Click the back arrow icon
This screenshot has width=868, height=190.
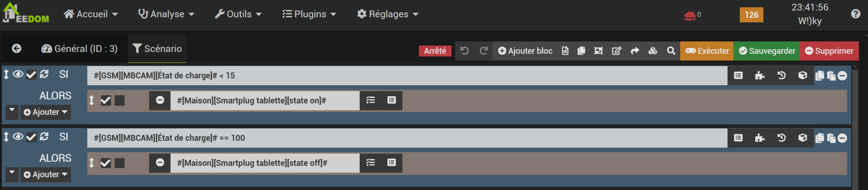17,48
